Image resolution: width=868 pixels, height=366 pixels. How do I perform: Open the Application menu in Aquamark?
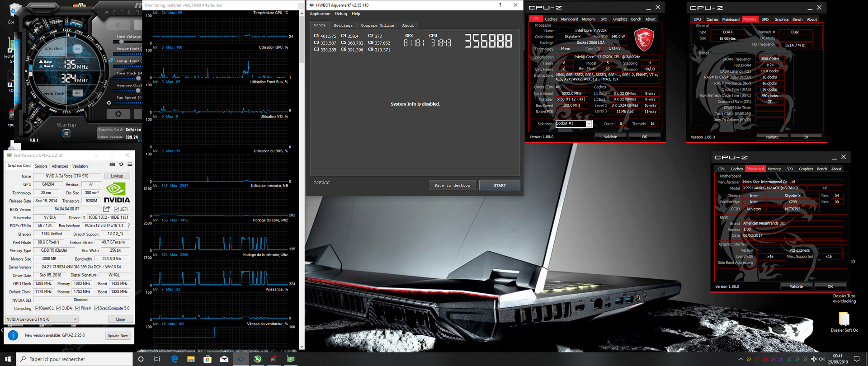click(320, 14)
